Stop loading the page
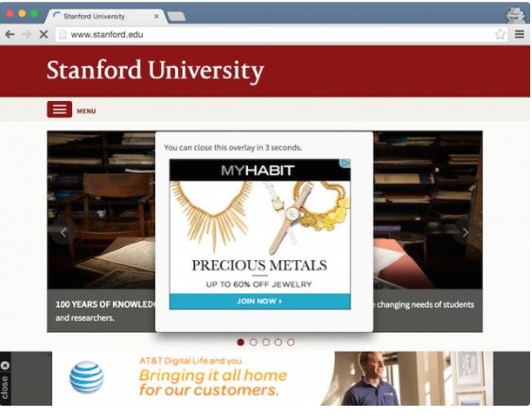Image resolution: width=532 pixels, height=418 pixels. (44, 34)
